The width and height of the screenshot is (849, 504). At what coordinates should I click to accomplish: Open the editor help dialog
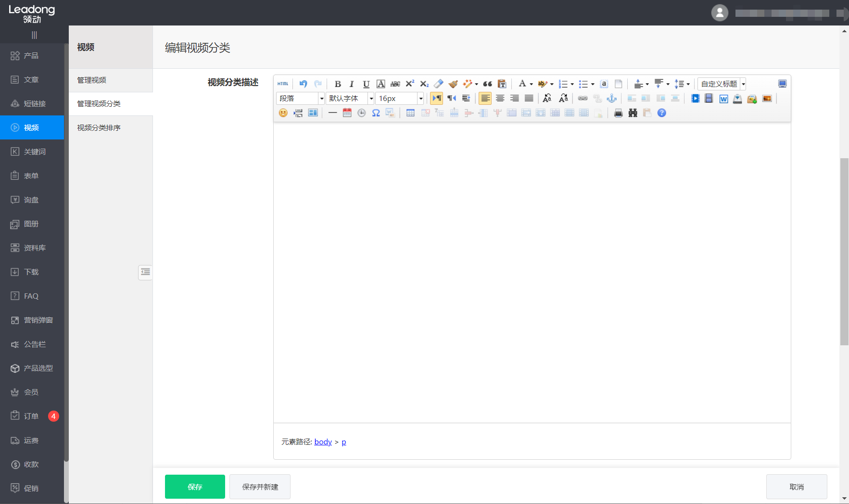662,113
